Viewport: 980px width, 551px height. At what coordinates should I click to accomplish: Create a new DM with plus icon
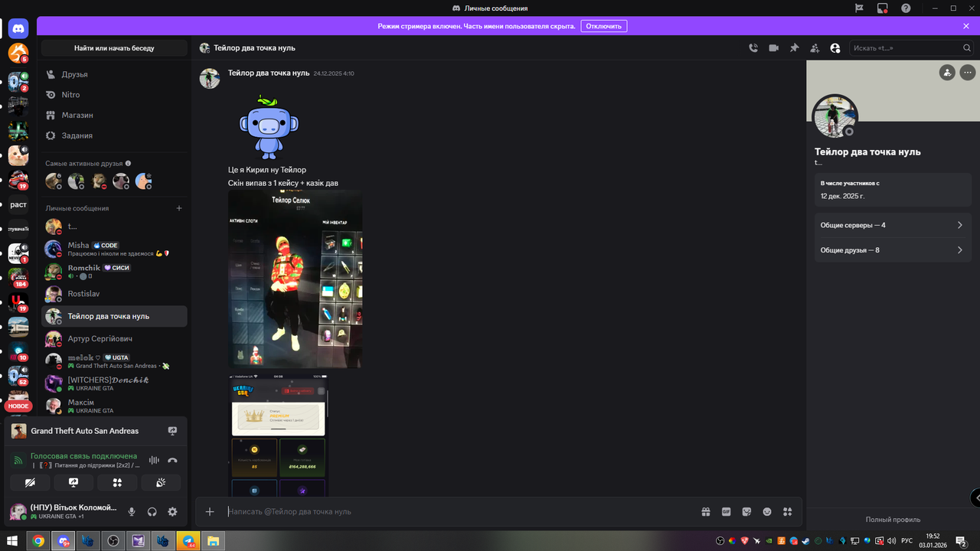coord(179,208)
